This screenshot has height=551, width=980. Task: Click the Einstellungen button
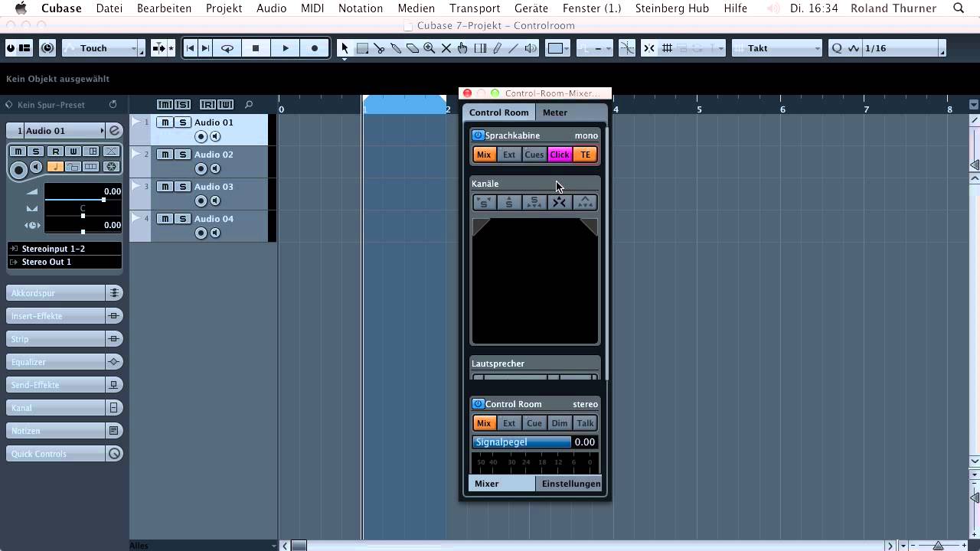pos(571,484)
